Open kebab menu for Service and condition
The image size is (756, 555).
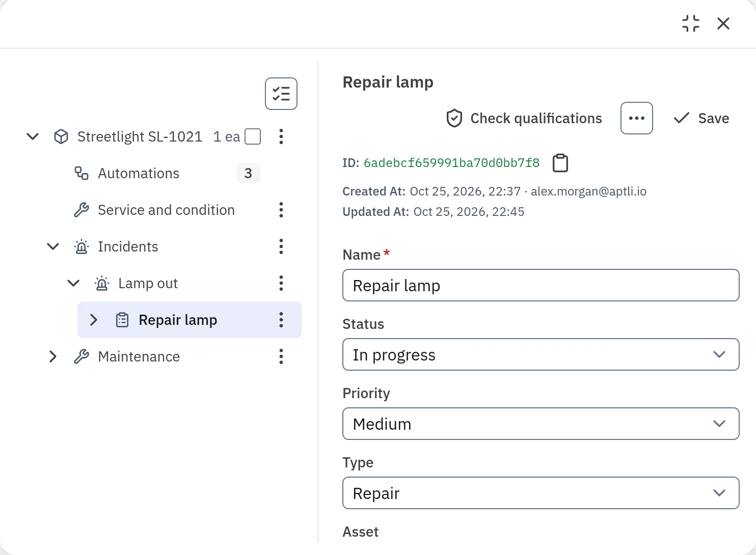pyautogui.click(x=281, y=210)
